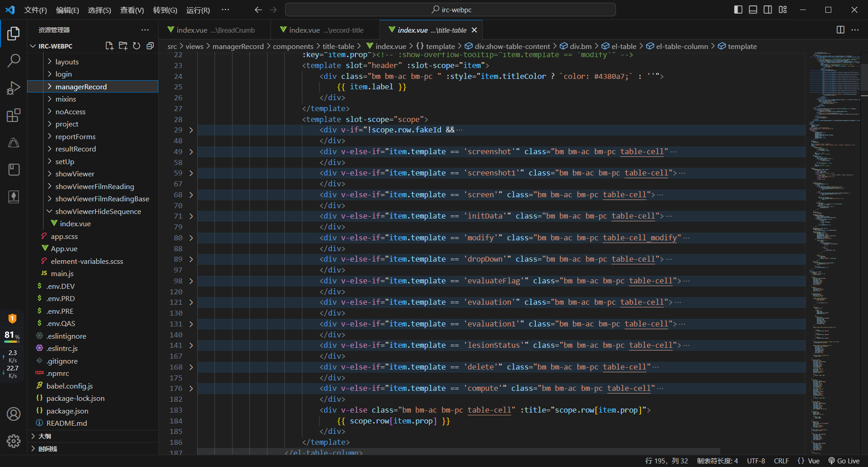The image size is (868, 467).
Task: Open the tree-icon panel in the activity bar
Action: pyautogui.click(x=14, y=197)
